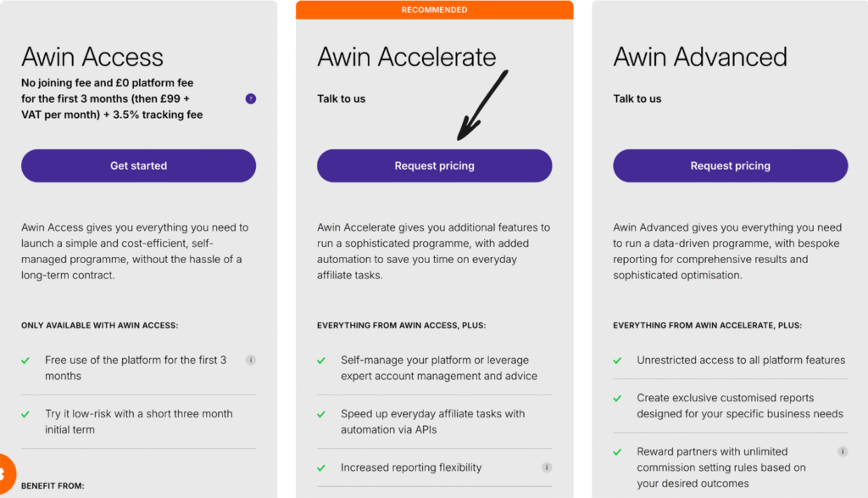
Task: Open the tooltip on the purple question mark icon
Action: (x=250, y=98)
